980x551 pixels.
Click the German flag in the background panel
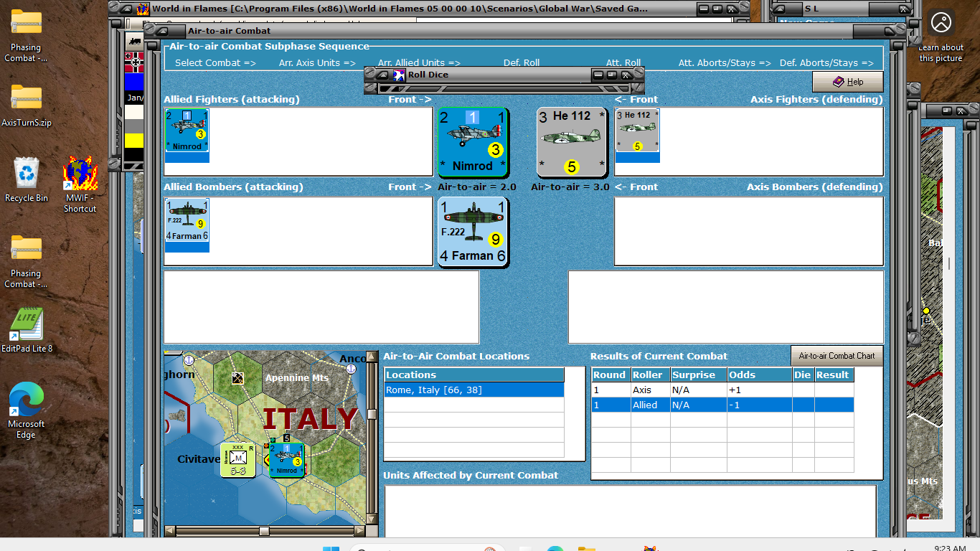click(134, 62)
